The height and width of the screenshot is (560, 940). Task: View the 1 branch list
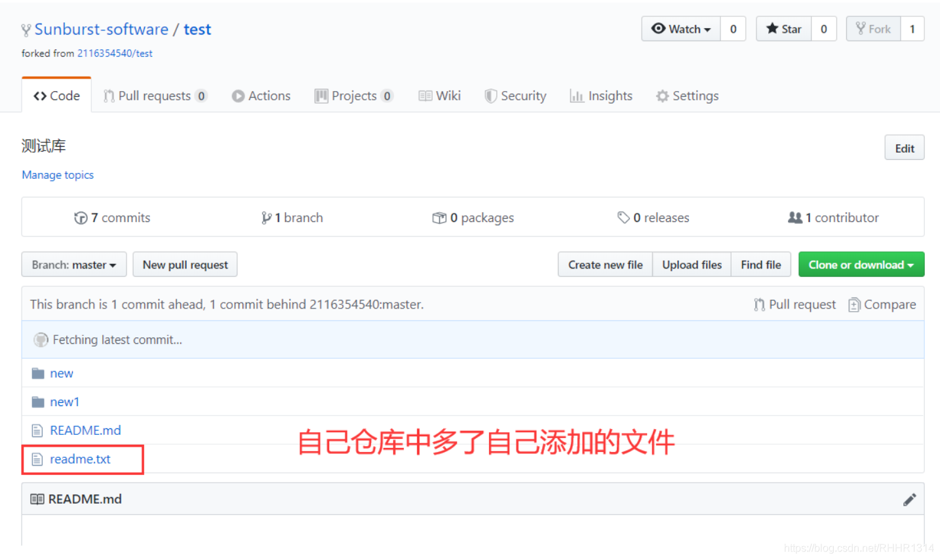click(x=292, y=218)
